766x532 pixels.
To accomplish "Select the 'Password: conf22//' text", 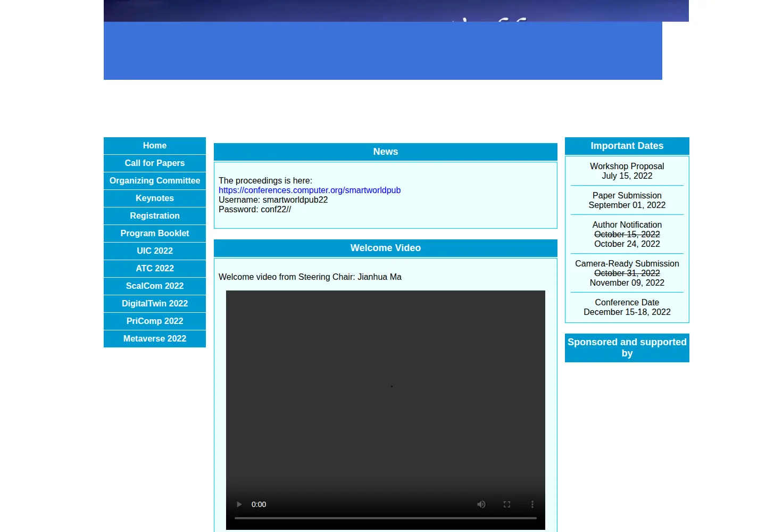I will pyautogui.click(x=255, y=210).
